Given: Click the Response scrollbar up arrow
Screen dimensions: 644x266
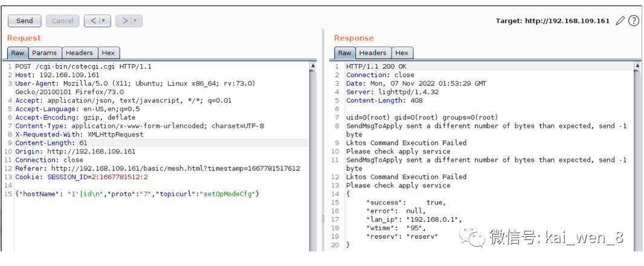Looking at the screenshot, I should [637, 66].
